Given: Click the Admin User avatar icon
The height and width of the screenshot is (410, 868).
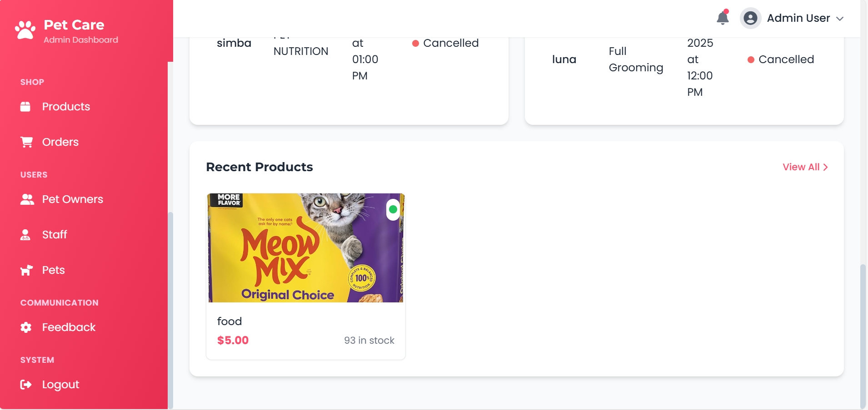Looking at the screenshot, I should (x=750, y=18).
